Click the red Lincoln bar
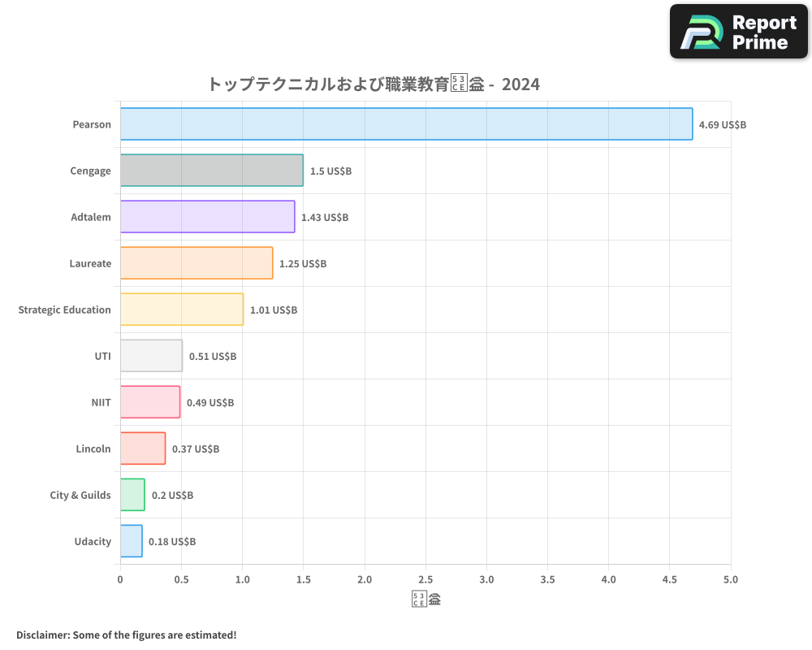This screenshot has height=650, width=812. (x=143, y=448)
